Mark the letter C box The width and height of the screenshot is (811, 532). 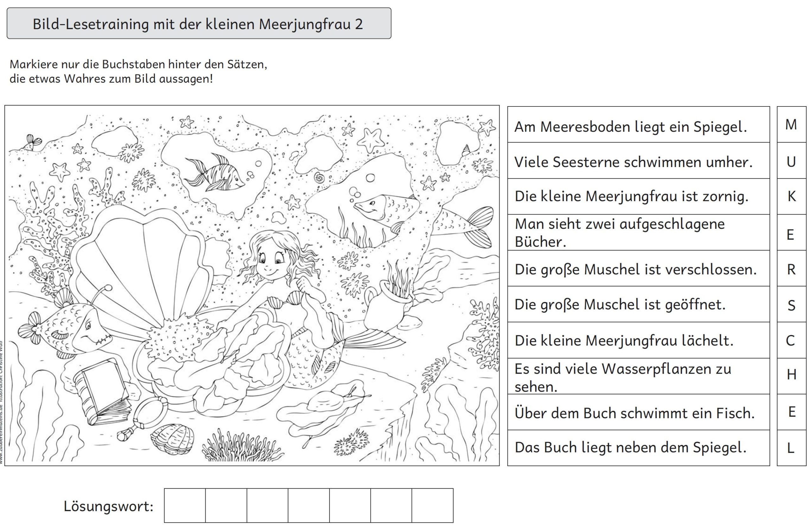[x=791, y=340]
